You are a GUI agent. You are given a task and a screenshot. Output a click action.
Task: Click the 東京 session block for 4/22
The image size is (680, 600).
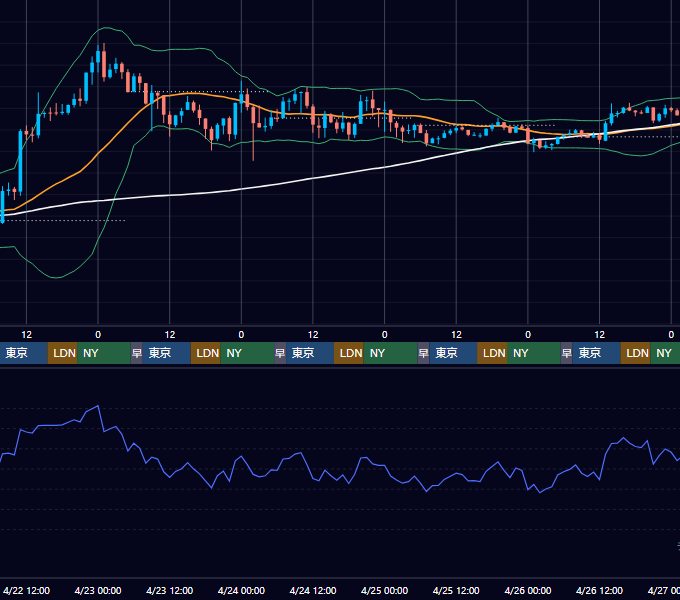click(23, 353)
